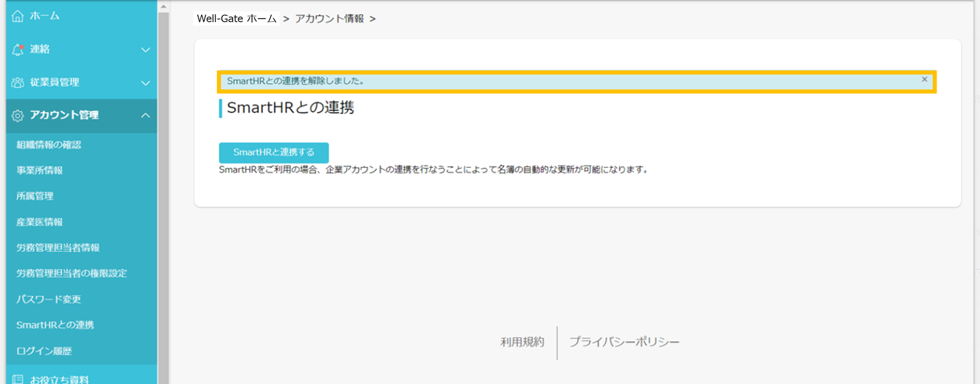Click the sidebar scrollbar up arrow

pyautogui.click(x=164, y=6)
